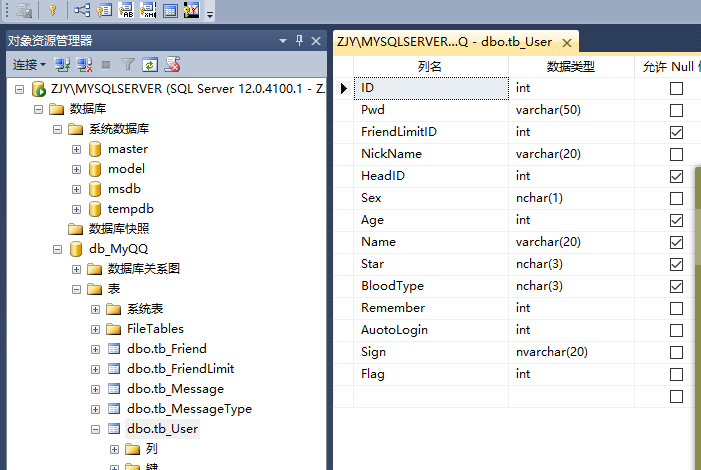Select the db_MyQQ database

[x=118, y=249]
